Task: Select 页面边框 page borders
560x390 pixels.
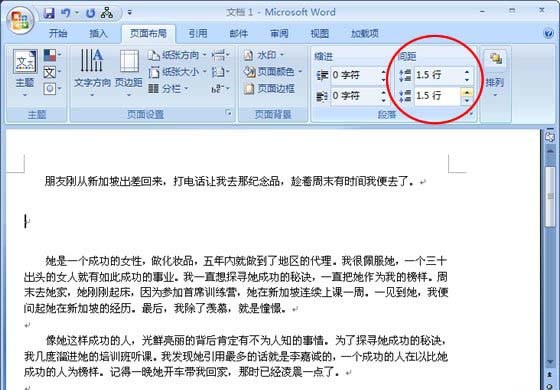Action: (270, 89)
